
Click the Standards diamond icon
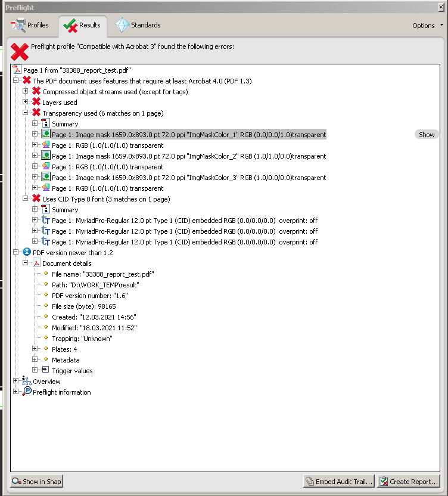[x=122, y=25]
